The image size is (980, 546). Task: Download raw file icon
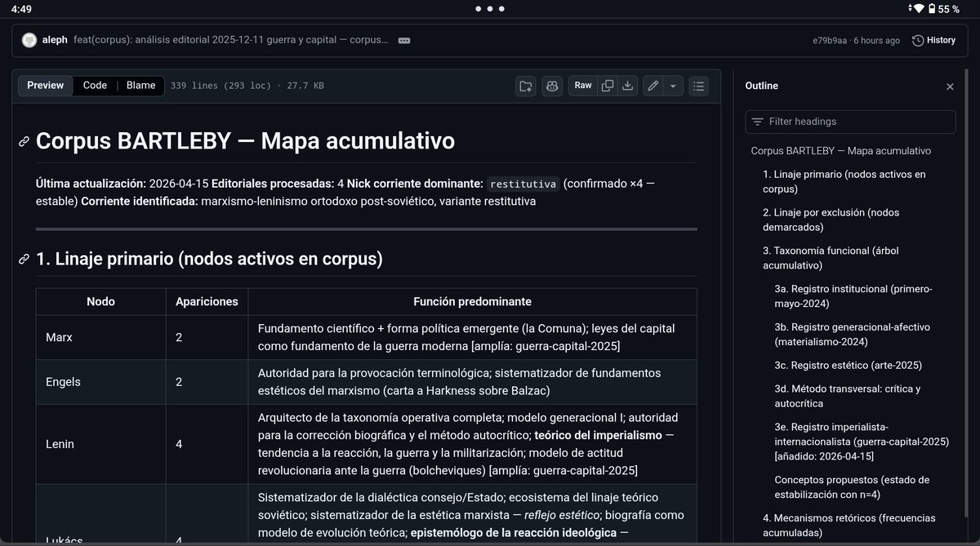pos(628,86)
